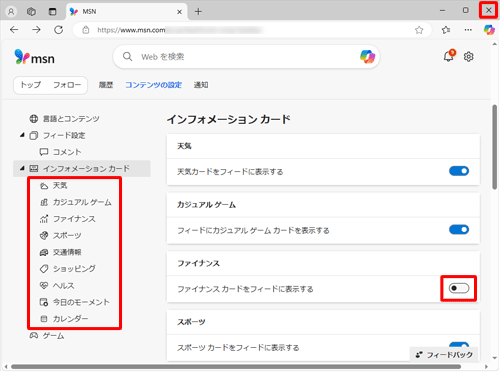Image resolution: width=500 pixels, height=372 pixels.
Task: Open the 履歴 tab
Action: point(106,85)
